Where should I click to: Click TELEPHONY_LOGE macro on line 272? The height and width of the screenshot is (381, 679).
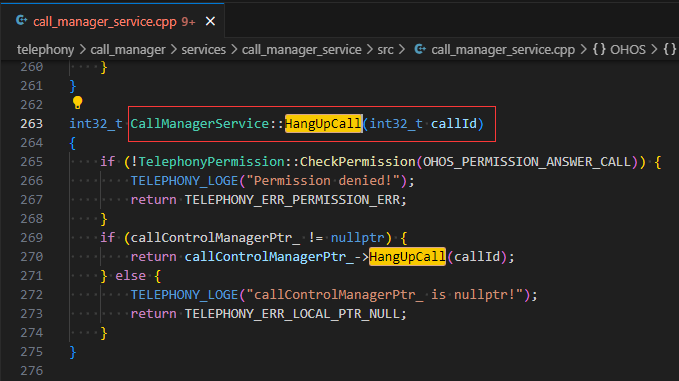(x=184, y=295)
